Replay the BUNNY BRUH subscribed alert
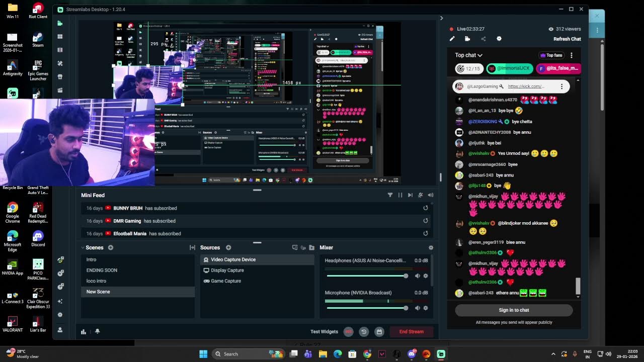The width and height of the screenshot is (644, 362). pyautogui.click(x=426, y=208)
